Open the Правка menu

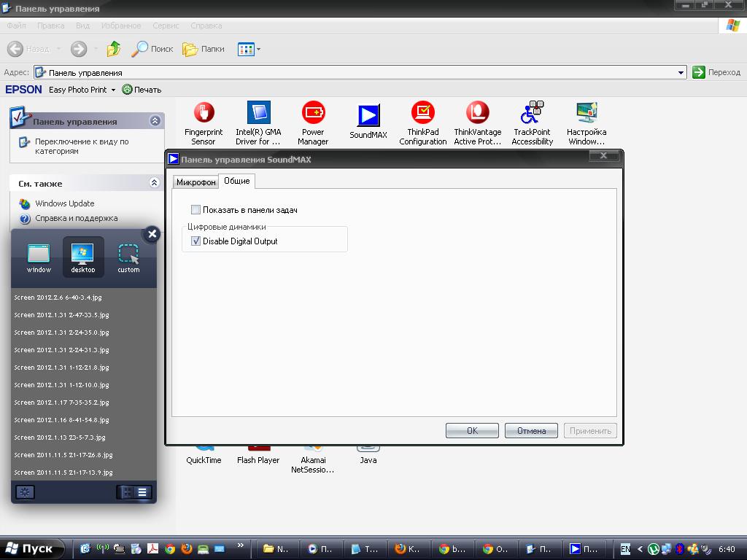tap(50, 26)
